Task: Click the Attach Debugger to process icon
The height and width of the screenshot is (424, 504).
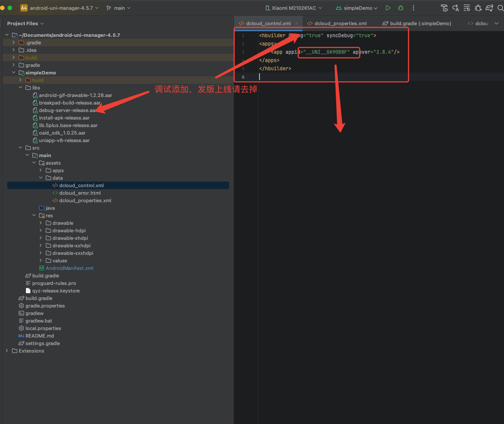Action: [478, 8]
